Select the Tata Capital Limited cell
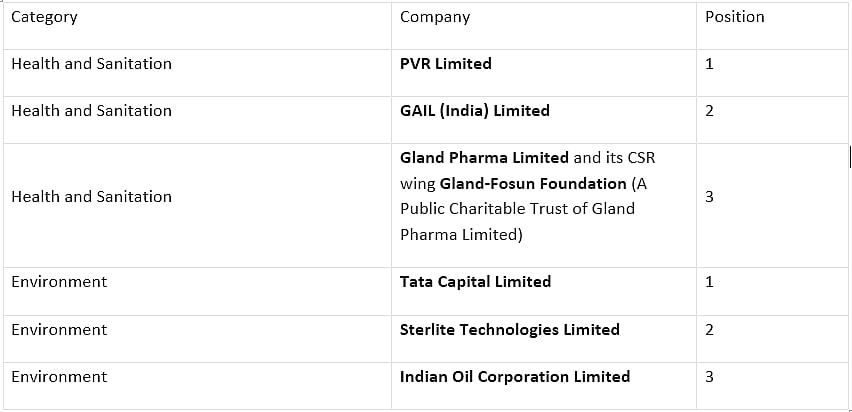The width and height of the screenshot is (852, 412). (475, 282)
